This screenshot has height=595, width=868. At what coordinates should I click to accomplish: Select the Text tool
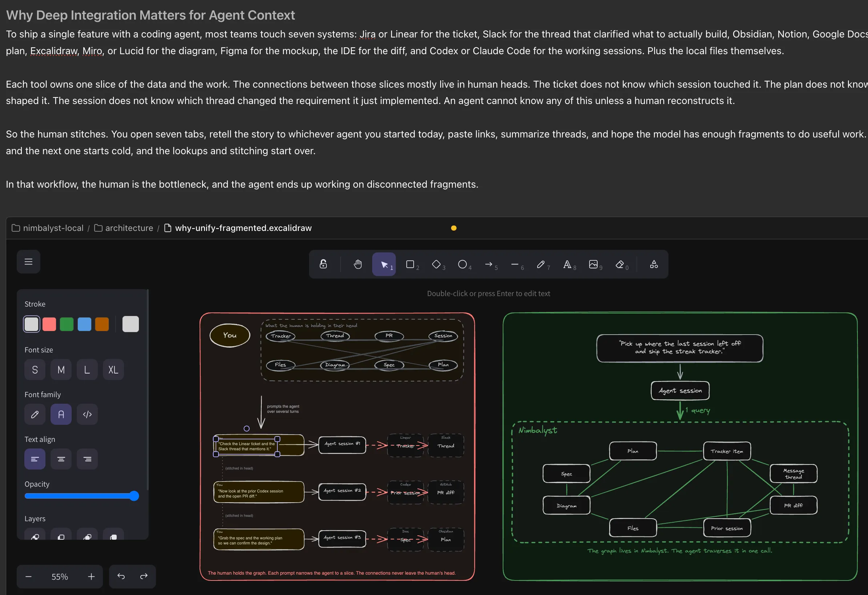(x=567, y=264)
